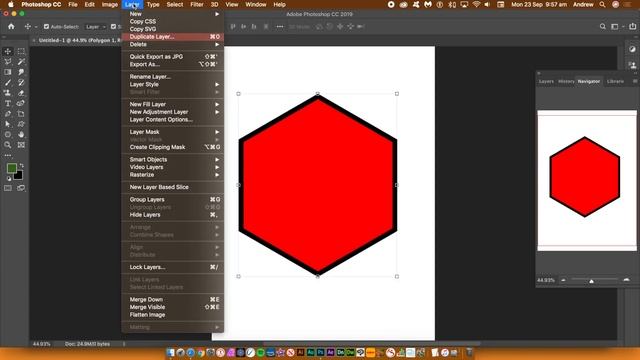Open Spotlight search in macOS menu bar
The width and height of the screenshot is (640, 360).
coord(602,4)
